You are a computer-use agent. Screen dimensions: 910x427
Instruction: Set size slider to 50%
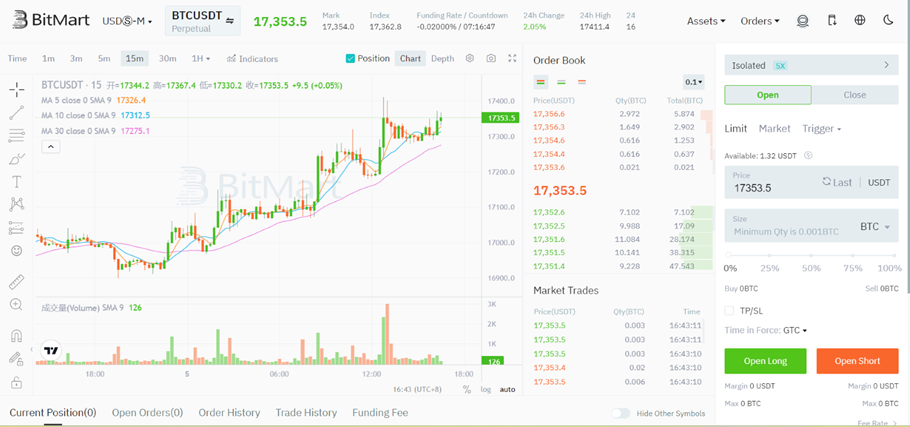tap(811, 255)
